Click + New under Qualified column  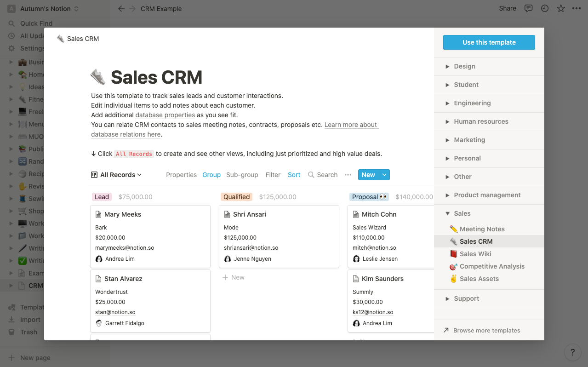(234, 277)
